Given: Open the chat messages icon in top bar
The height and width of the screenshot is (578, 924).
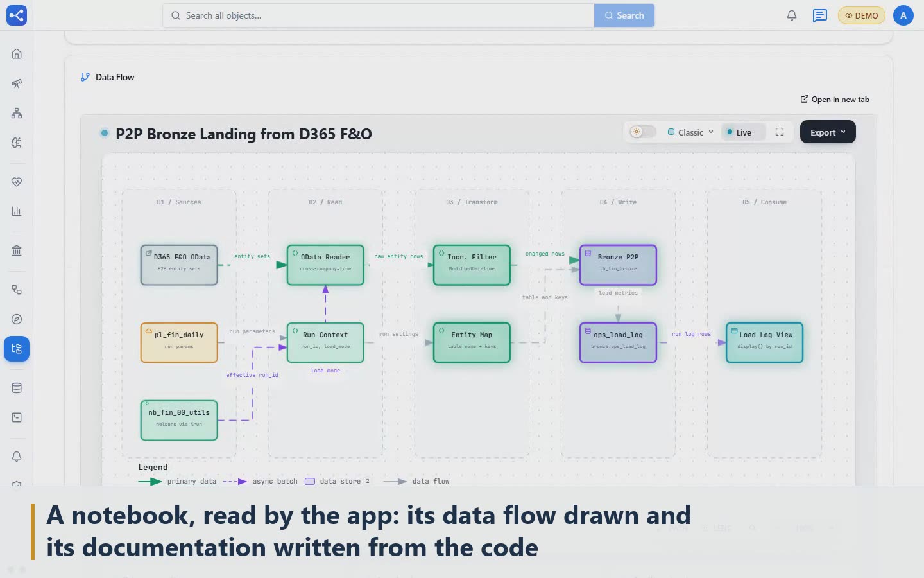Looking at the screenshot, I should click(x=820, y=15).
